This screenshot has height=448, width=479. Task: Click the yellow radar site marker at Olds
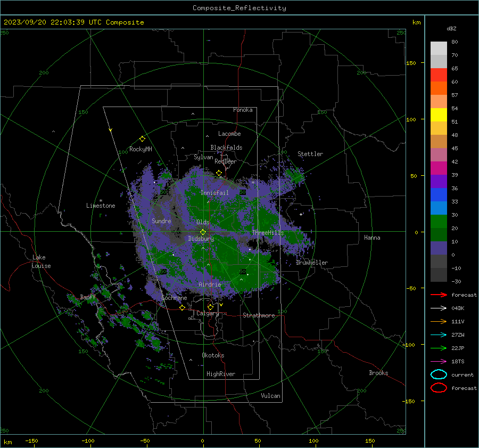pyautogui.click(x=203, y=232)
